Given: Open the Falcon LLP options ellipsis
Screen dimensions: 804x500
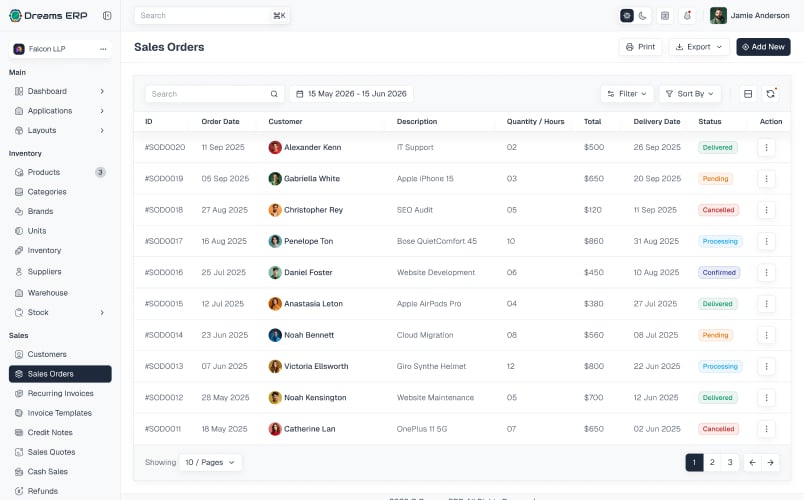Looking at the screenshot, I should click(x=103, y=49).
